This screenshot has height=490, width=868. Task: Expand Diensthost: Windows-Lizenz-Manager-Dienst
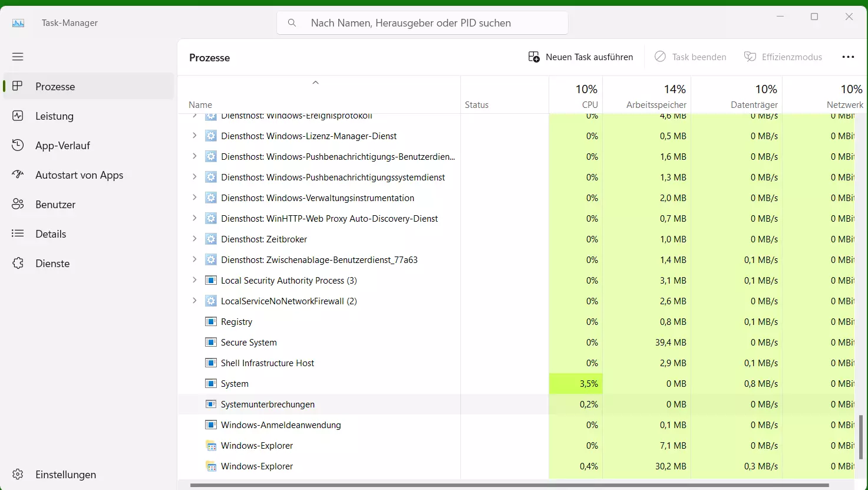pos(194,136)
